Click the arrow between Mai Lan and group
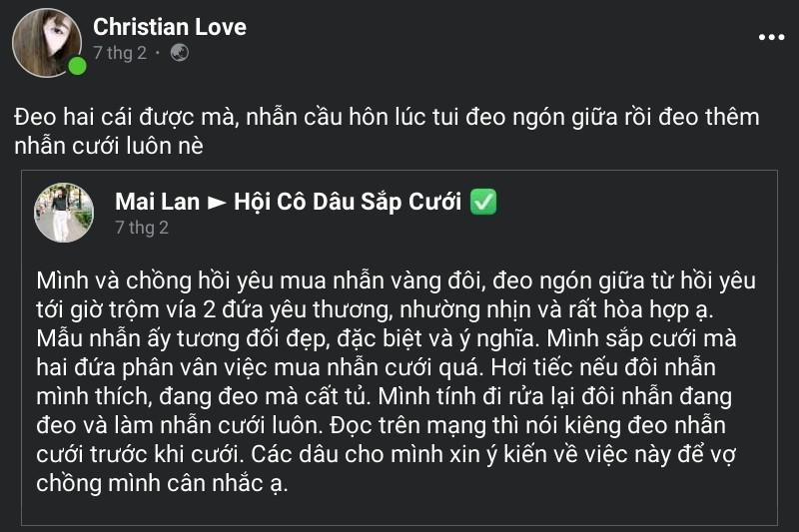 [x=217, y=203]
